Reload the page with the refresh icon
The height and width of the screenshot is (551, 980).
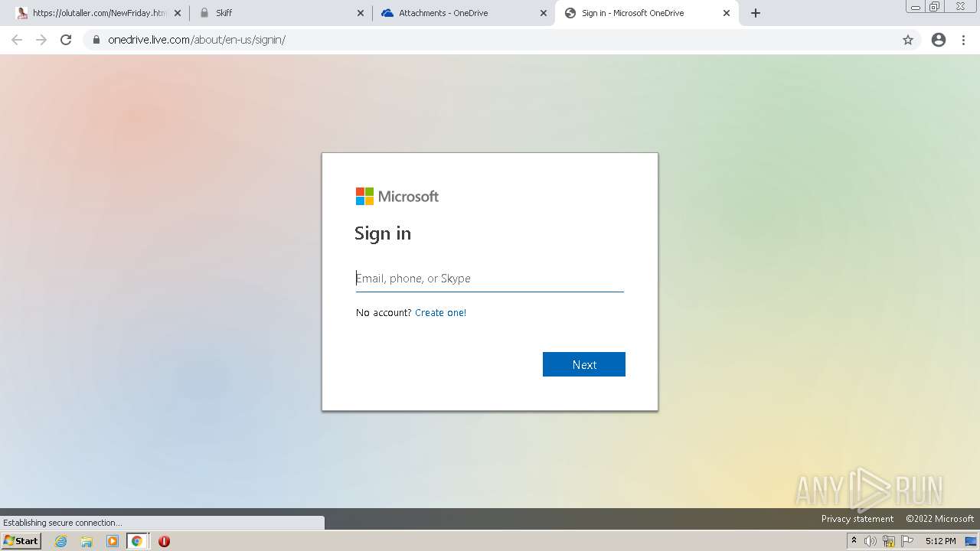66,40
